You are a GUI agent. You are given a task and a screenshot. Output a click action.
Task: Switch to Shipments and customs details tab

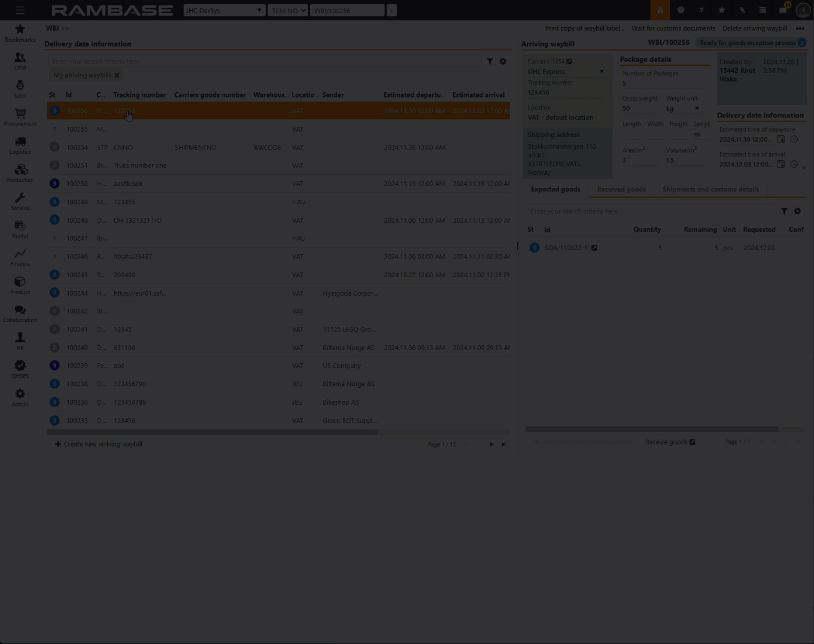click(710, 189)
